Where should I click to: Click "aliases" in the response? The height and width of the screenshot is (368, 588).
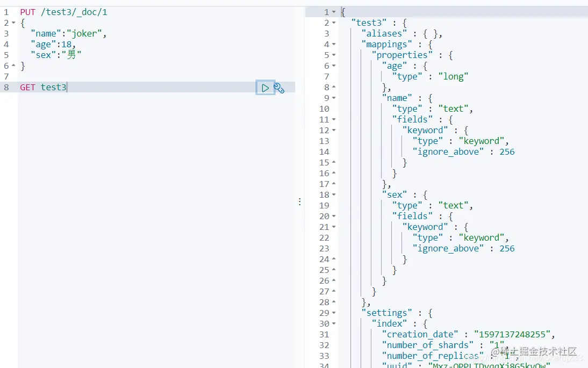(x=384, y=34)
